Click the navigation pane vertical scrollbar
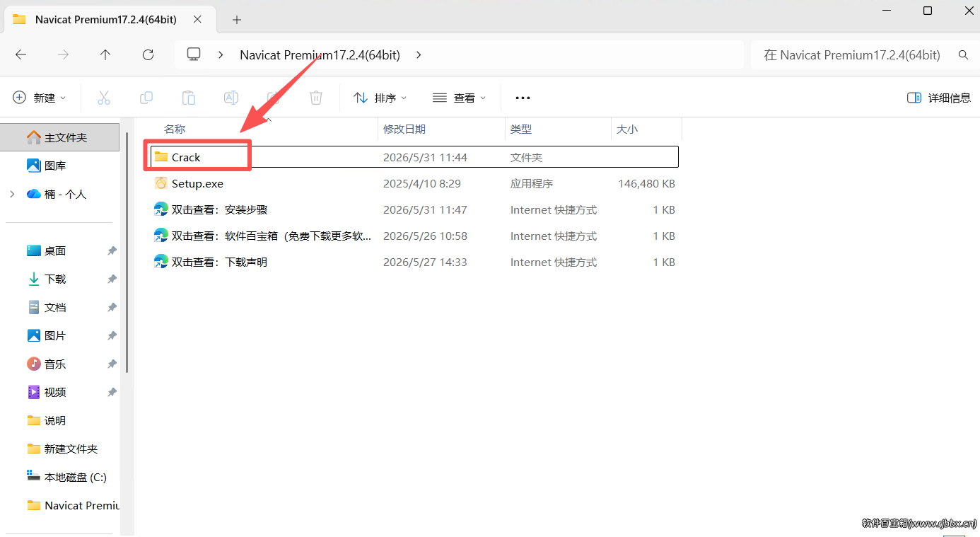The image size is (980, 537). [x=127, y=252]
